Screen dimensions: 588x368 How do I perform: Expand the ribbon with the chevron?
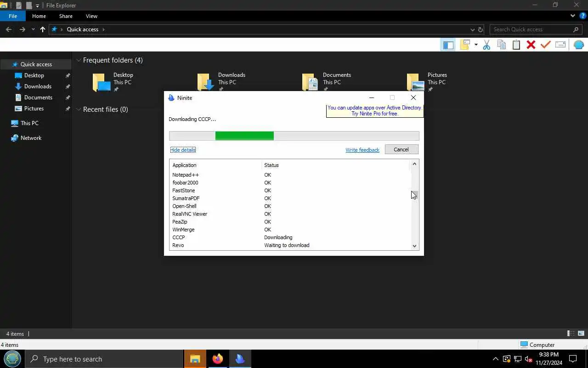[x=572, y=16]
